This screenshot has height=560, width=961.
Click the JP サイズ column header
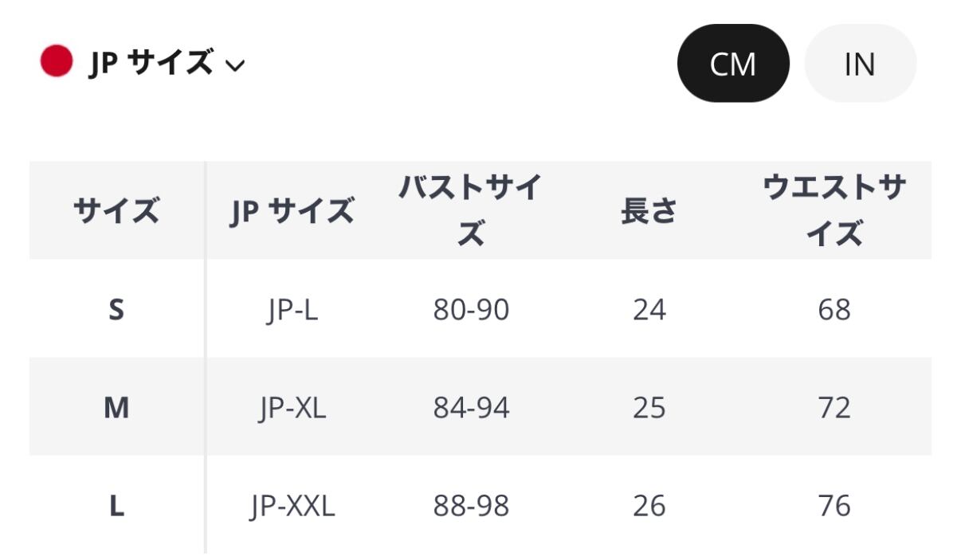point(292,211)
